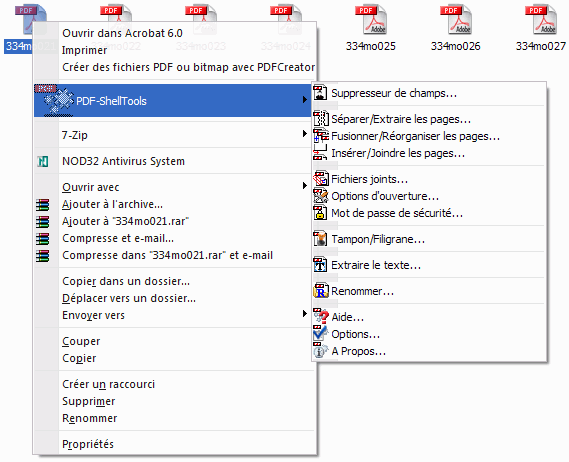The image size is (569, 462).
Task: Click the Fusionner/Réorganiser les pages icon
Action: (321, 136)
